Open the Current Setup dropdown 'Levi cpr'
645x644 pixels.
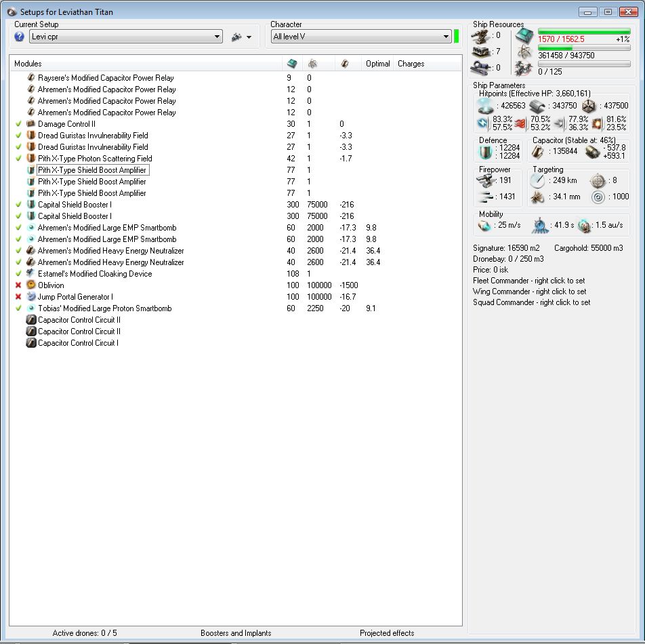pos(126,37)
